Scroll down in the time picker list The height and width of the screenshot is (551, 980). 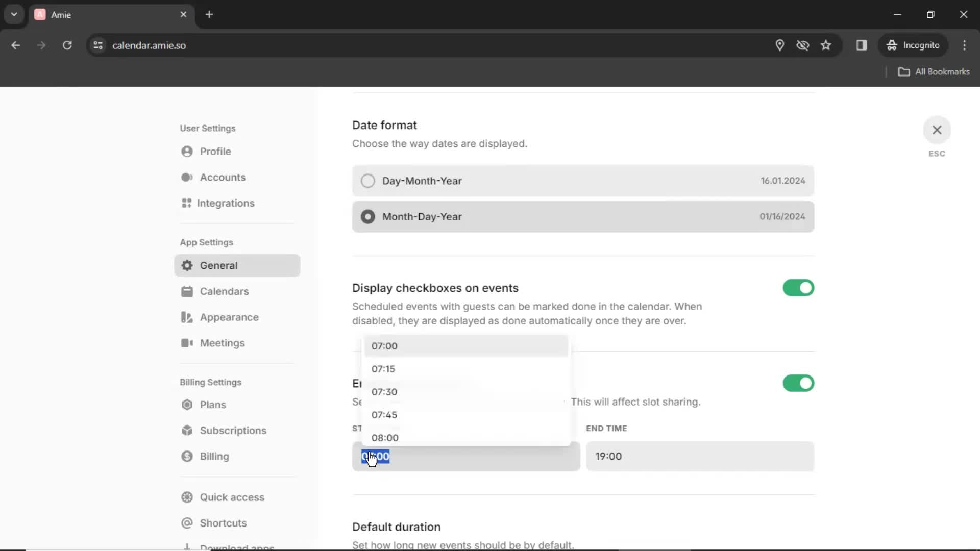467,437
